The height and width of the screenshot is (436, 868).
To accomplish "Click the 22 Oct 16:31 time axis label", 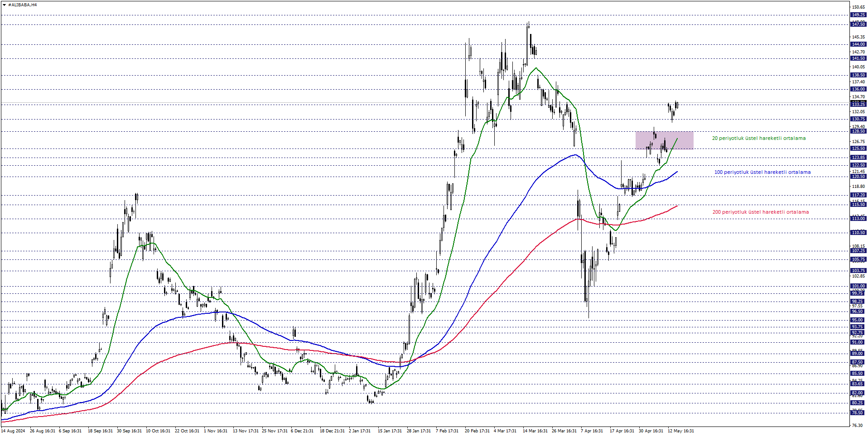I will pyautogui.click(x=187, y=431).
